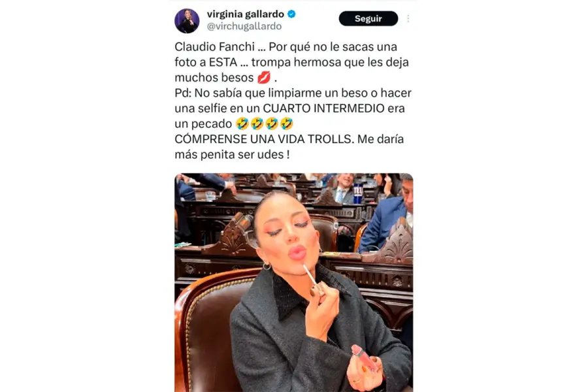Follow the account with Seguir button
This screenshot has width=588, height=392.
(368, 19)
